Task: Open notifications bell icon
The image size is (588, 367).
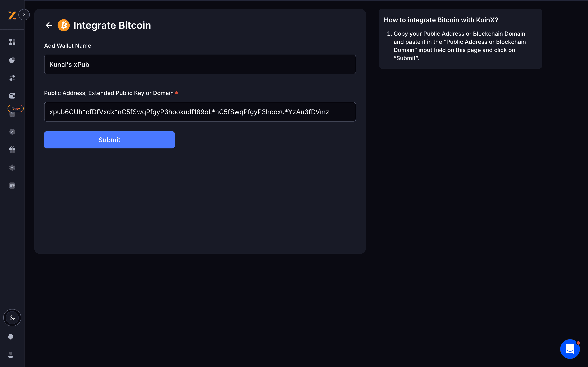Action: 11,337
